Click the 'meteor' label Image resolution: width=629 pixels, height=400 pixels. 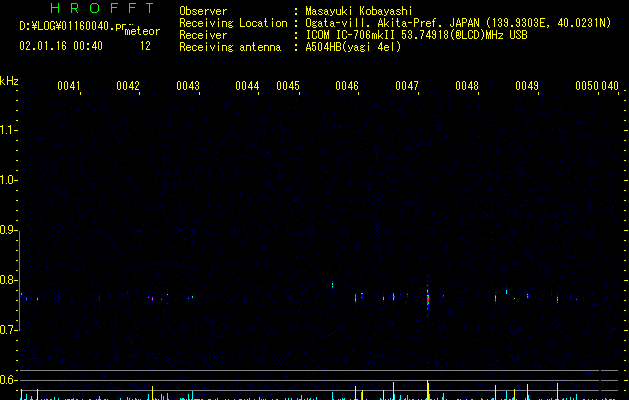142,31
